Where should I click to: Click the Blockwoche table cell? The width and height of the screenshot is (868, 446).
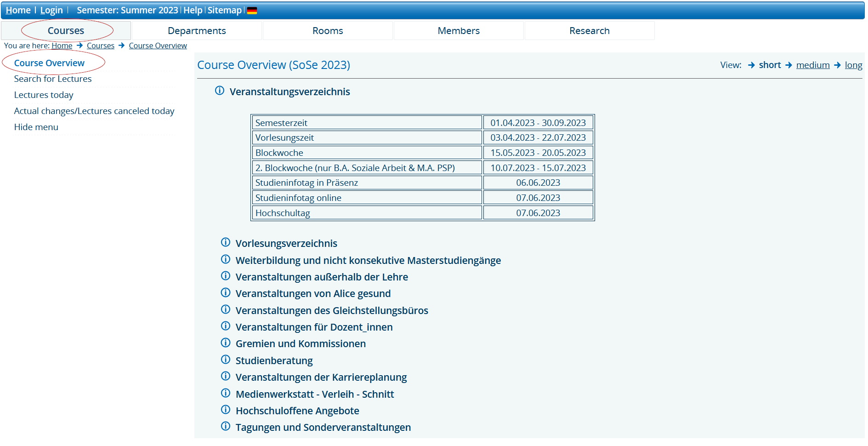point(367,153)
